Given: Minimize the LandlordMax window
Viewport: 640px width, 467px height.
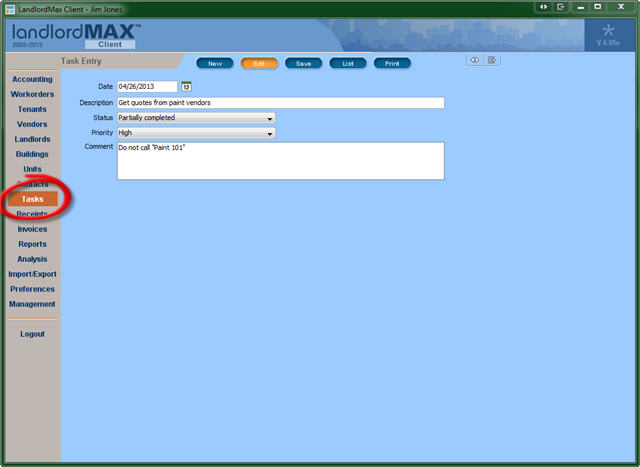Looking at the screenshot, I should [580, 7].
